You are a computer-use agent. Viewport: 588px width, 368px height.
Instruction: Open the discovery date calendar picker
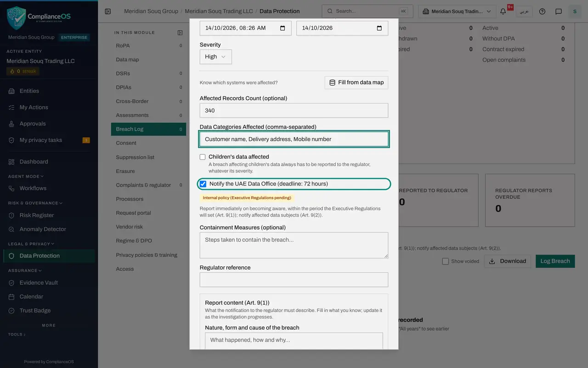click(283, 28)
